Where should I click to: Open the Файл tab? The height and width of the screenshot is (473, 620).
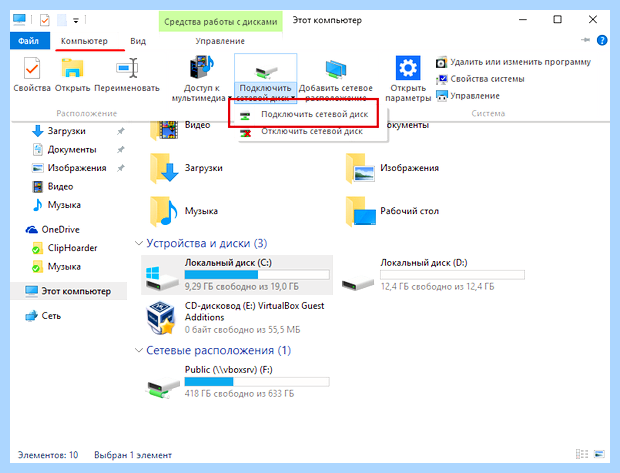click(x=29, y=41)
